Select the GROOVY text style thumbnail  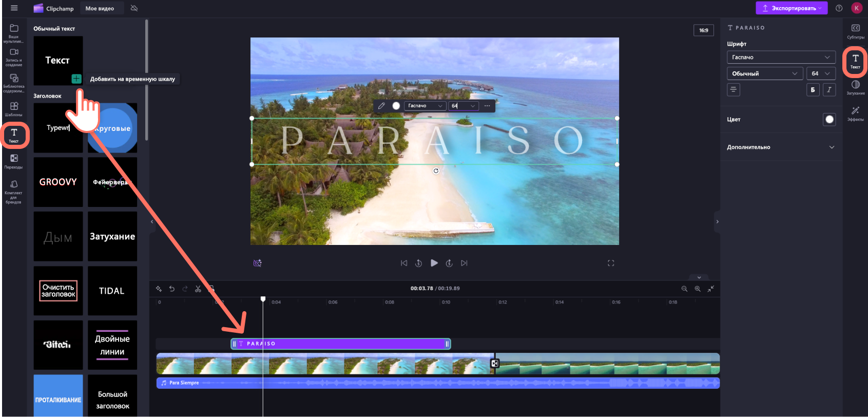(x=58, y=182)
